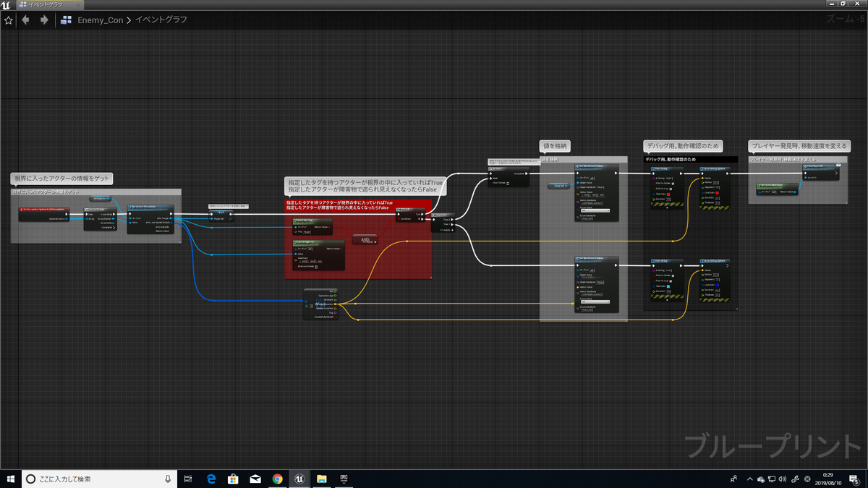
Task: Select the プレイヤー発見時、移動速度を変える comment bubble
Action: (x=799, y=146)
